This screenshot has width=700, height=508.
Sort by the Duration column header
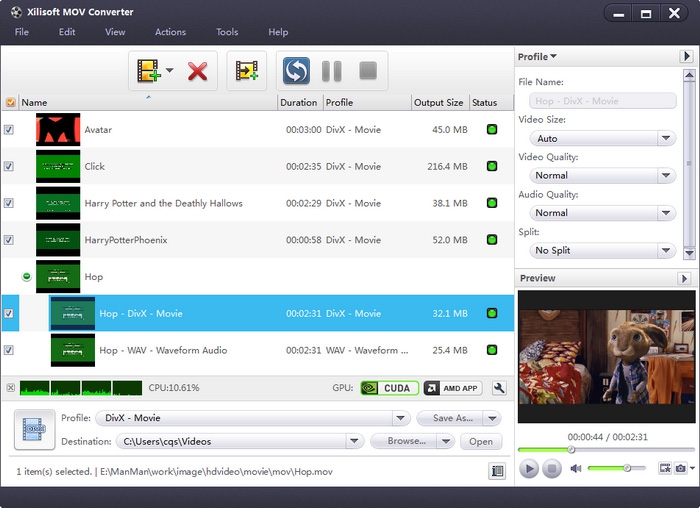click(299, 102)
